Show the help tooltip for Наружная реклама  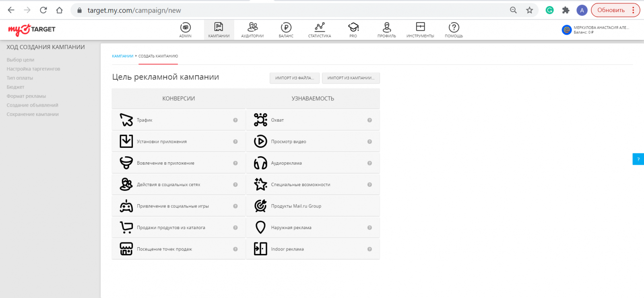[x=369, y=228]
